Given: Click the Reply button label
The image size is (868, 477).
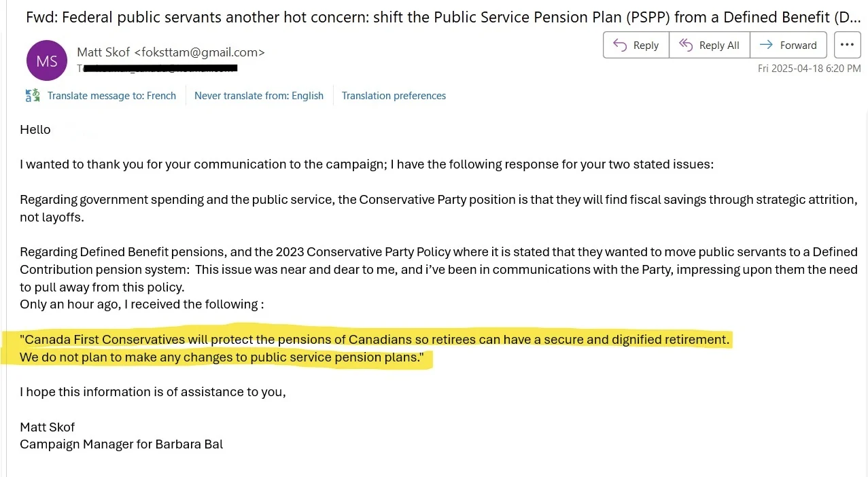Looking at the screenshot, I should point(646,46).
